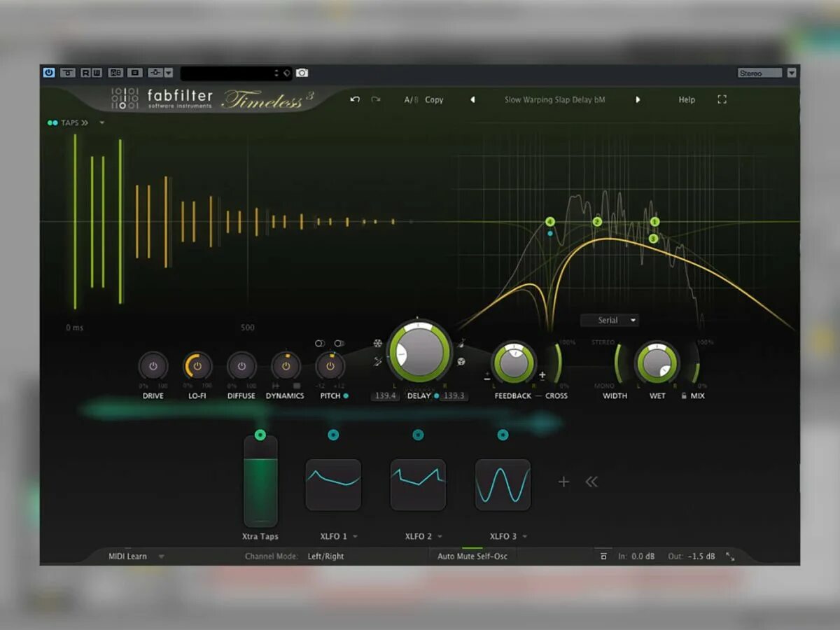The width and height of the screenshot is (840, 630).
Task: Click the A/B compare setting icon in host toolbar
Action: [x=115, y=73]
